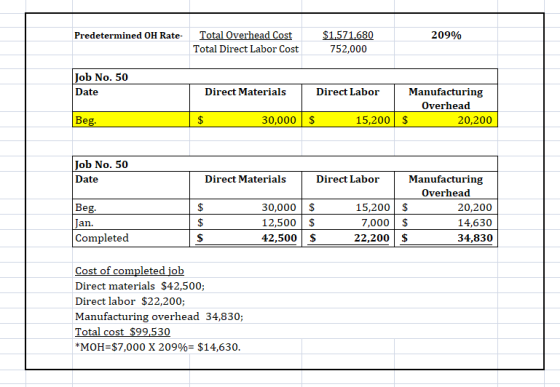The image size is (560, 387).
Task: Select "Job No. 50" title of the yellow-row table
Action: [101, 77]
